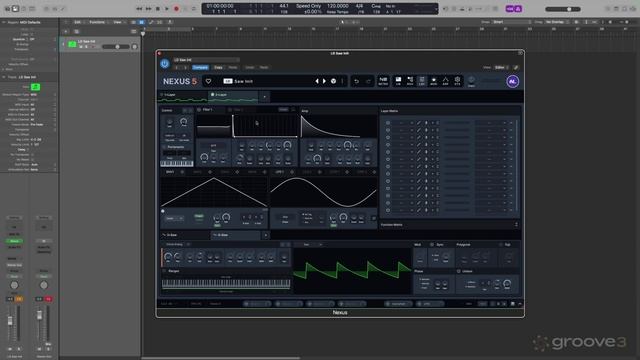Open the plugin View Editor dropdown
The width and height of the screenshot is (640, 360).
(x=501, y=67)
